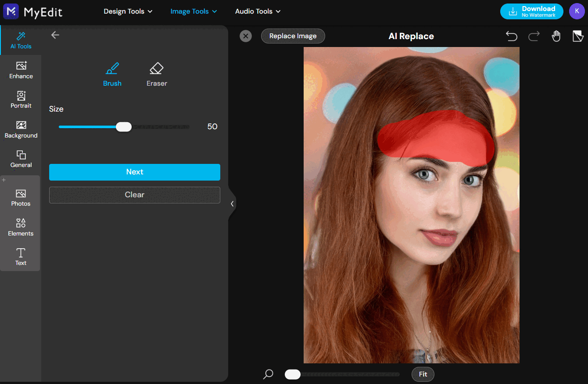
Task: Go back with the left arrow
Action: click(55, 35)
